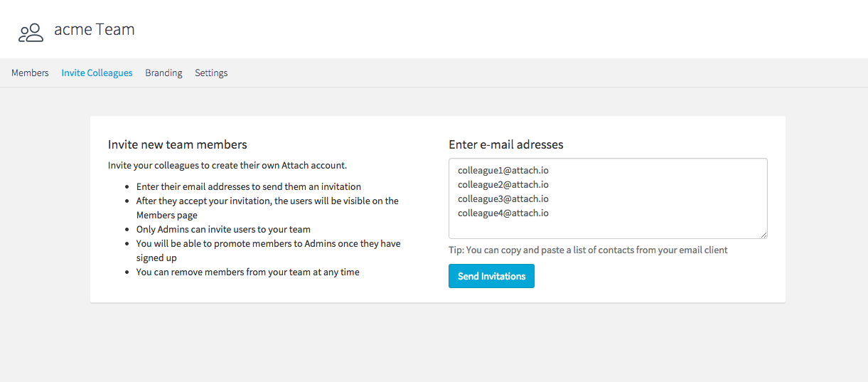This screenshot has width=868, height=382.
Task: Click the textarea resize grip corner
Action: click(x=763, y=235)
